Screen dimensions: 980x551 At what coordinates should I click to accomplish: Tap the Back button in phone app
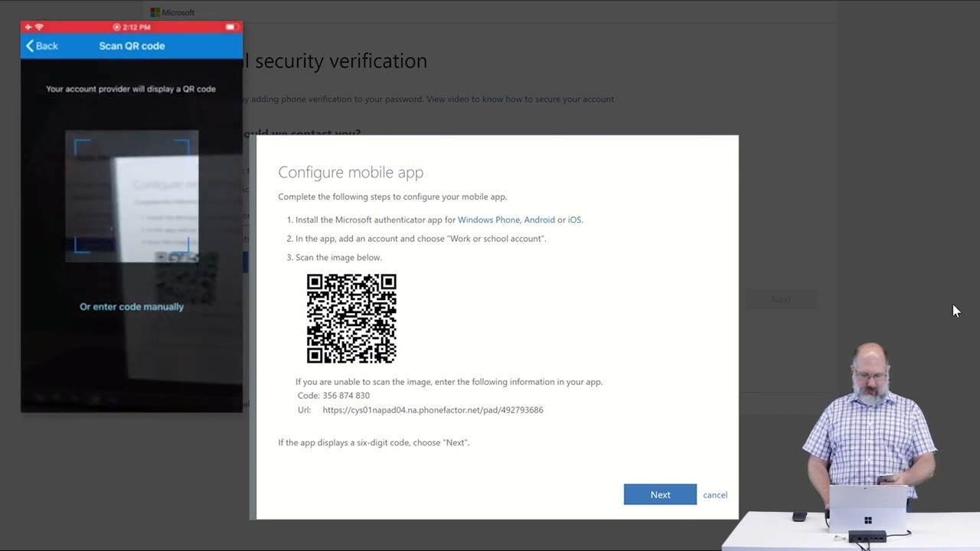tap(41, 46)
